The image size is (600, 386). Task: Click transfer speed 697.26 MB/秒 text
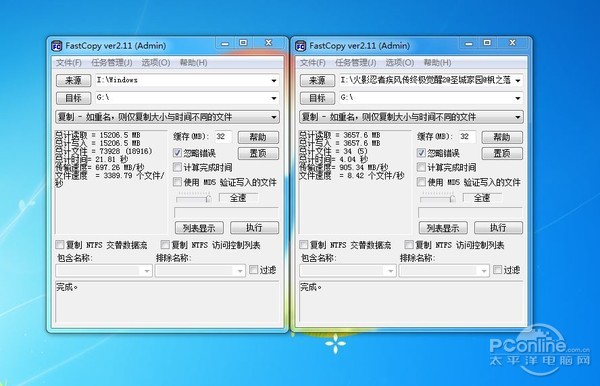coord(120,168)
